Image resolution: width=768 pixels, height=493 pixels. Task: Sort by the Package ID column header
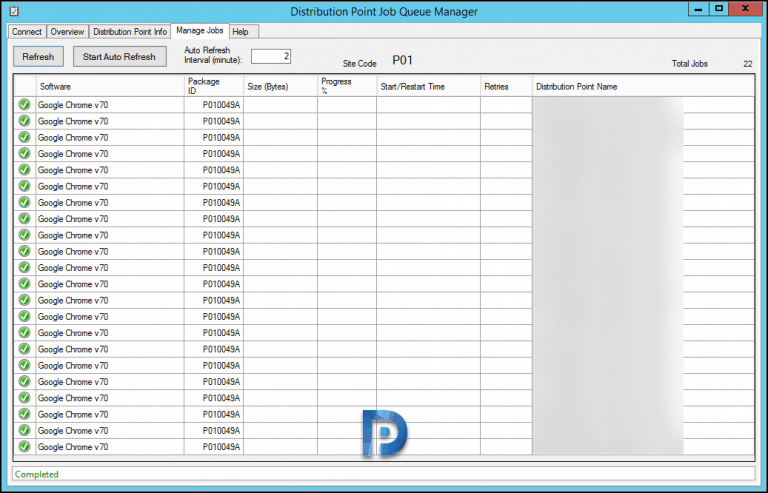[214, 86]
